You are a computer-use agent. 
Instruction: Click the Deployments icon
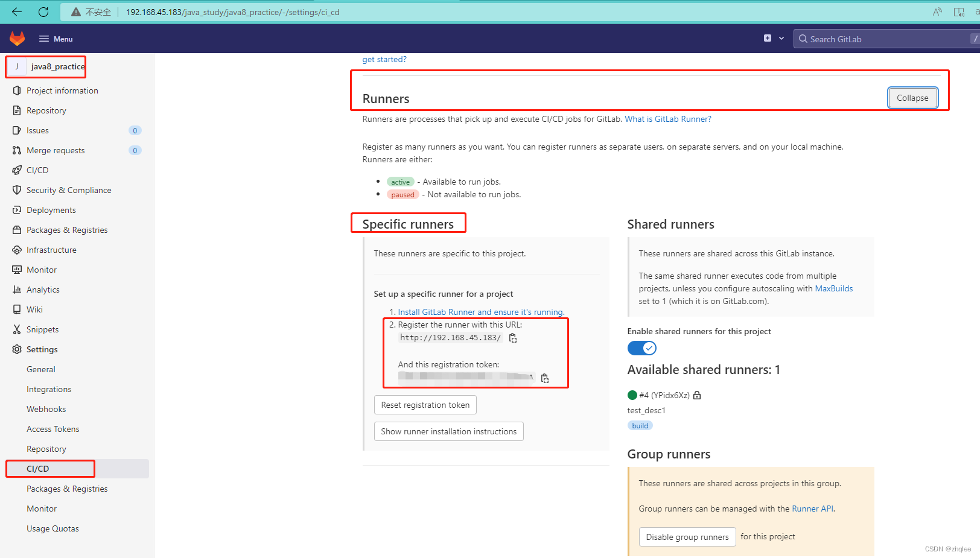tap(17, 210)
